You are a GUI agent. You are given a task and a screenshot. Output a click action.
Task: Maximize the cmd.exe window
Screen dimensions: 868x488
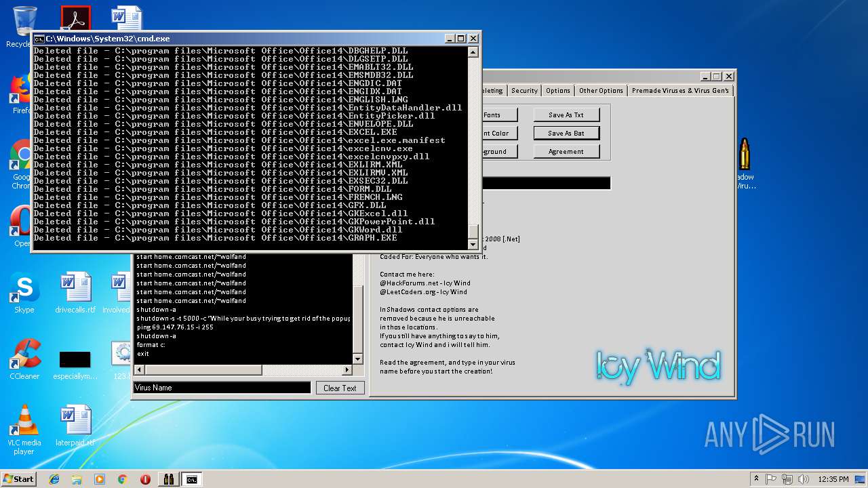pyautogui.click(x=460, y=39)
